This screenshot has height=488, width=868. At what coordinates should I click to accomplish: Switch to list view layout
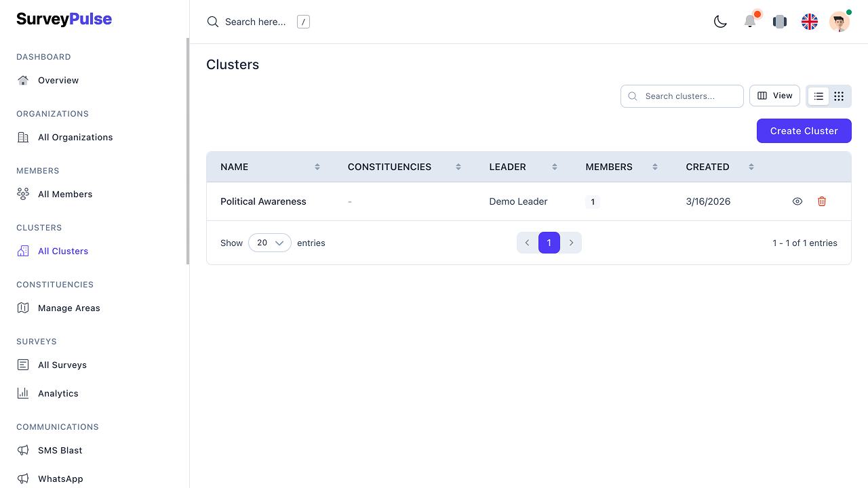click(818, 96)
